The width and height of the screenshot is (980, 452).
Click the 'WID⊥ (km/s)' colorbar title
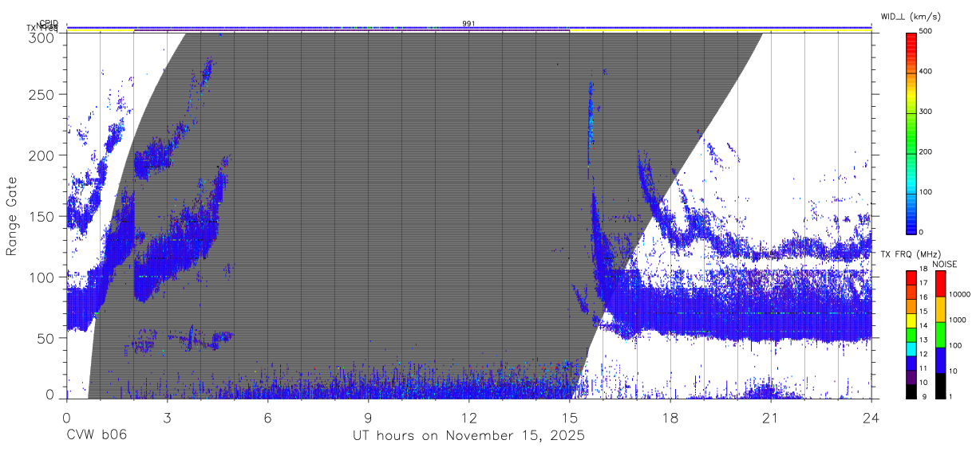click(x=911, y=17)
